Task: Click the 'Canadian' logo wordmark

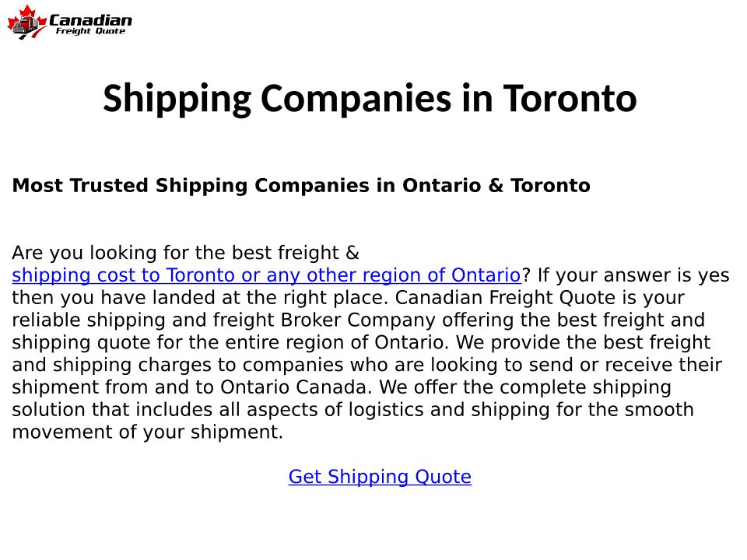Action: 90,19
